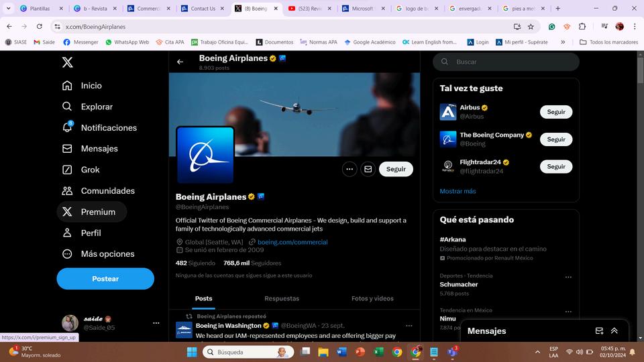Expand the Mensajes drawer with chevrons
644x362 pixels.
pyautogui.click(x=614, y=330)
